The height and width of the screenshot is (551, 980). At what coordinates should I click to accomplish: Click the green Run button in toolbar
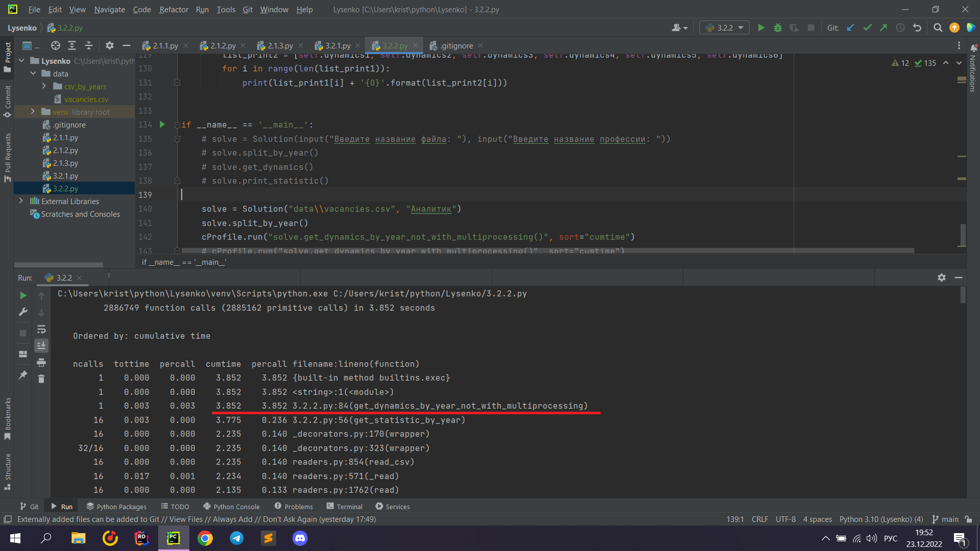pos(761,28)
